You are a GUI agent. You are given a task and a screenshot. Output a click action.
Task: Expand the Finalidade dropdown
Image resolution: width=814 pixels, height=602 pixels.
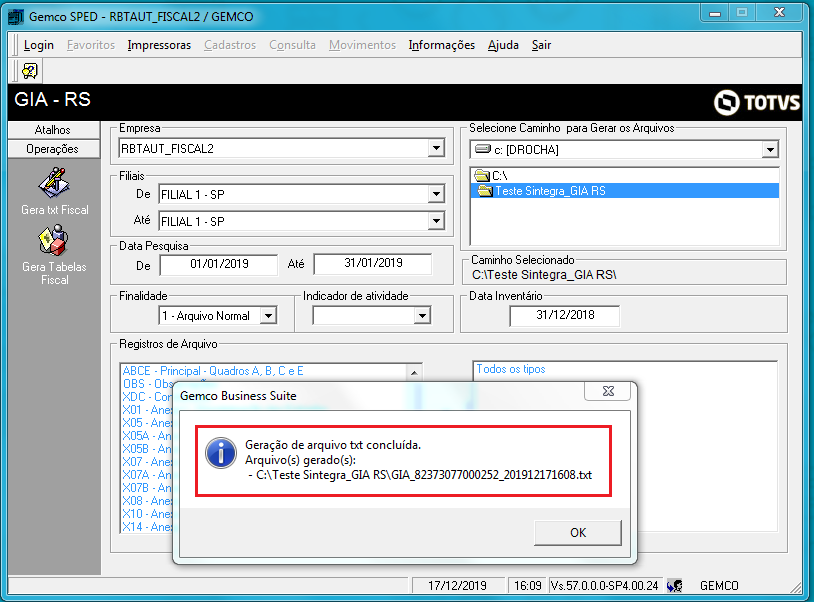268,316
